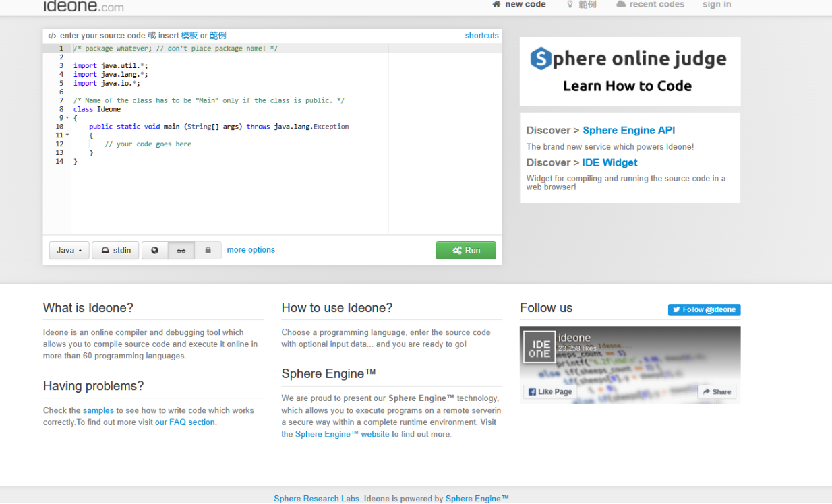This screenshot has height=504, width=832.
Task: Click sign in at top right
Action: (716, 5)
